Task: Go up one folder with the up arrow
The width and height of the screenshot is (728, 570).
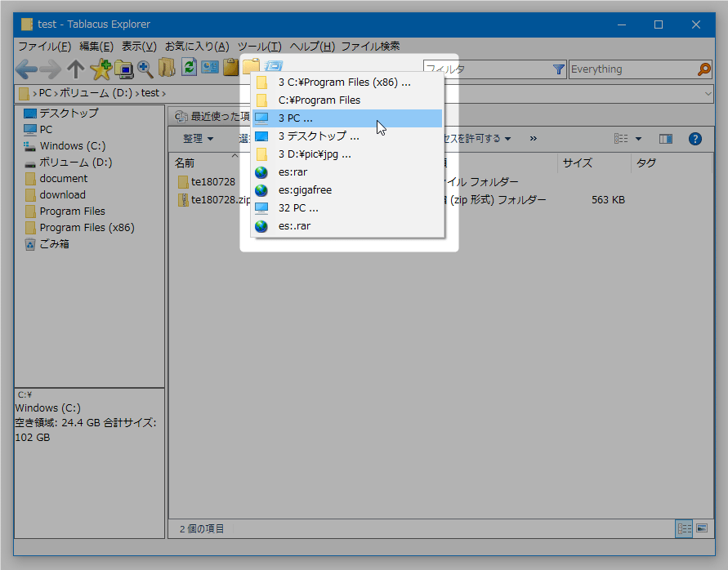Action: pos(76,69)
